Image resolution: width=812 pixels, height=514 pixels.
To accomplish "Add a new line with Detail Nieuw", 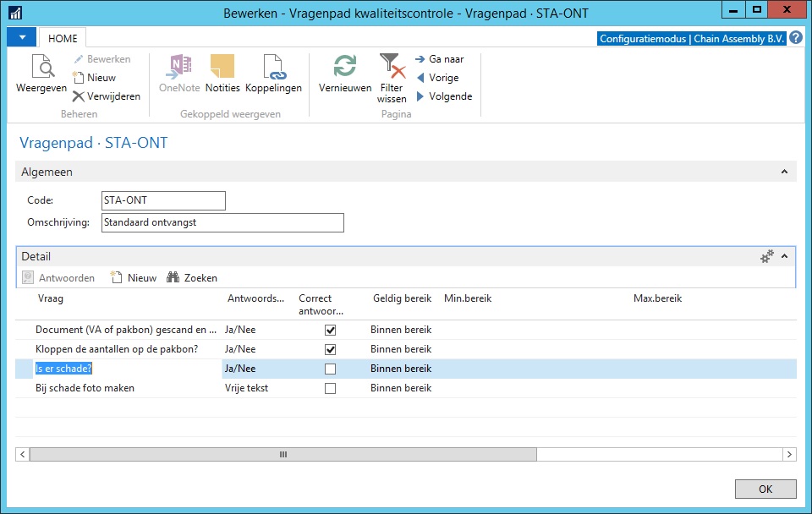I will [134, 278].
